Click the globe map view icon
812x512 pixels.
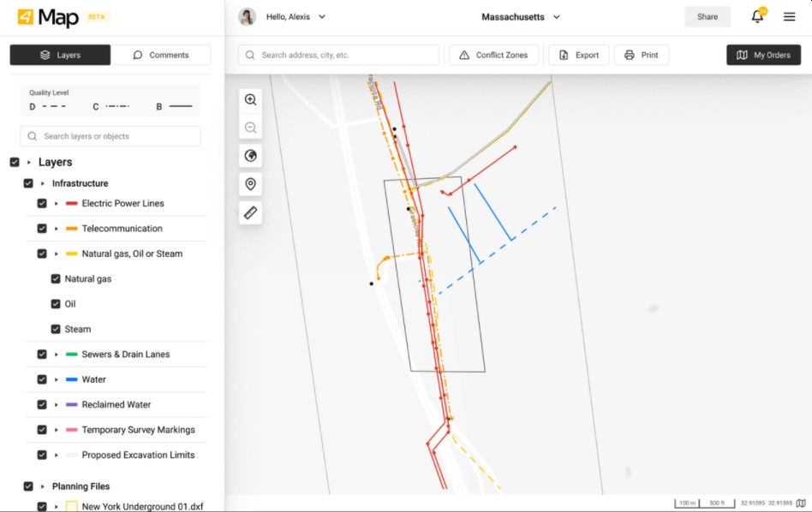(x=250, y=156)
